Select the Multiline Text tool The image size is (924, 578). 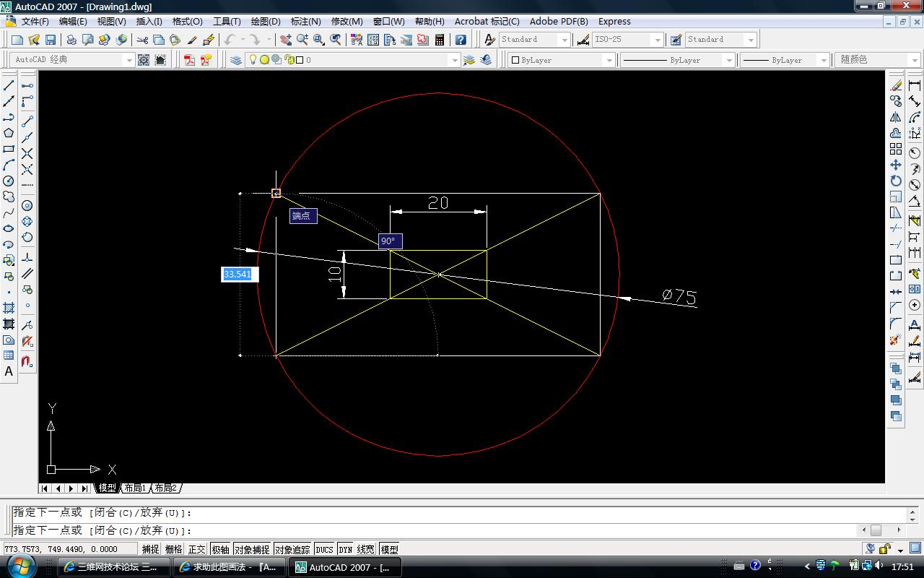pyautogui.click(x=9, y=371)
